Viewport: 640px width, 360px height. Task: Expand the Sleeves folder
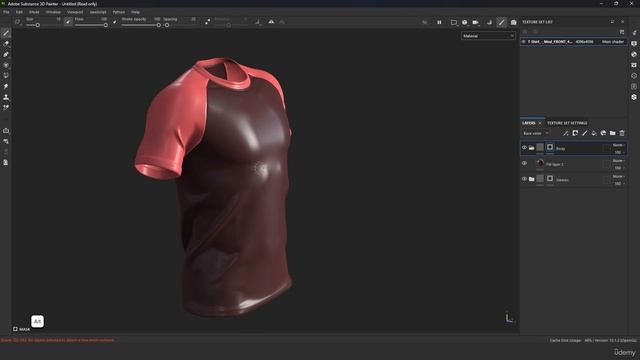[531, 179]
